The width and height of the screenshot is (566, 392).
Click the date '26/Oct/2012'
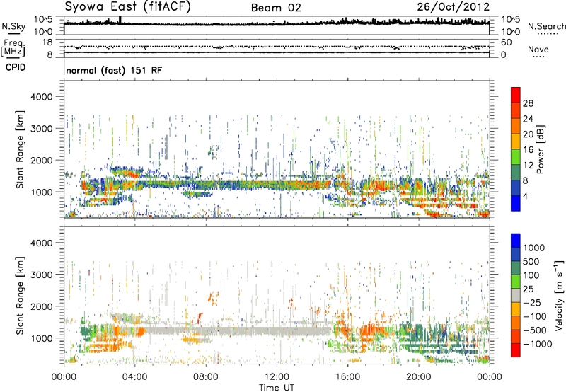pos(454,7)
